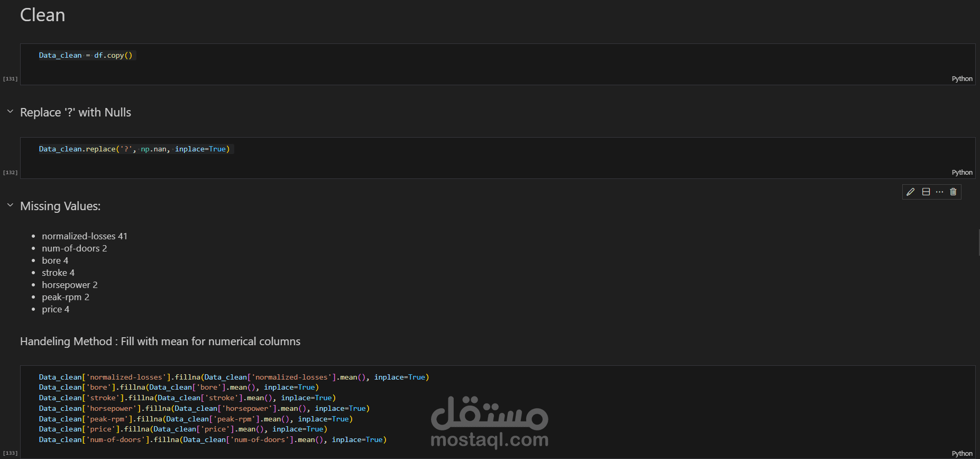Click the execution count [131]
980x459 pixels.
(10, 79)
